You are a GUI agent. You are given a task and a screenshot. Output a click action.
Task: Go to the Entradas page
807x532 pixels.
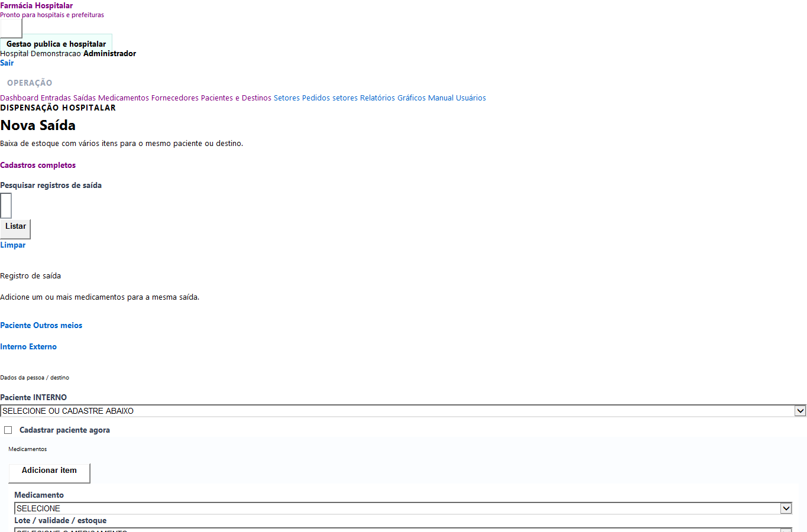tap(56, 98)
